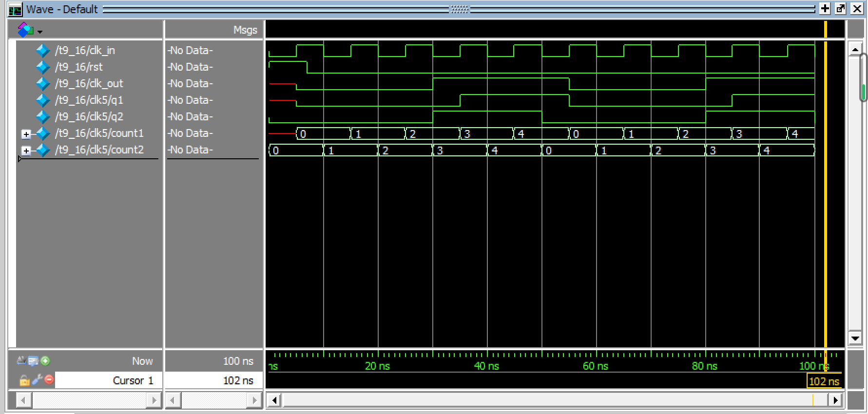Select the /t9_16/clk5/q2 signal name
This screenshot has width=868, height=414.
point(89,117)
